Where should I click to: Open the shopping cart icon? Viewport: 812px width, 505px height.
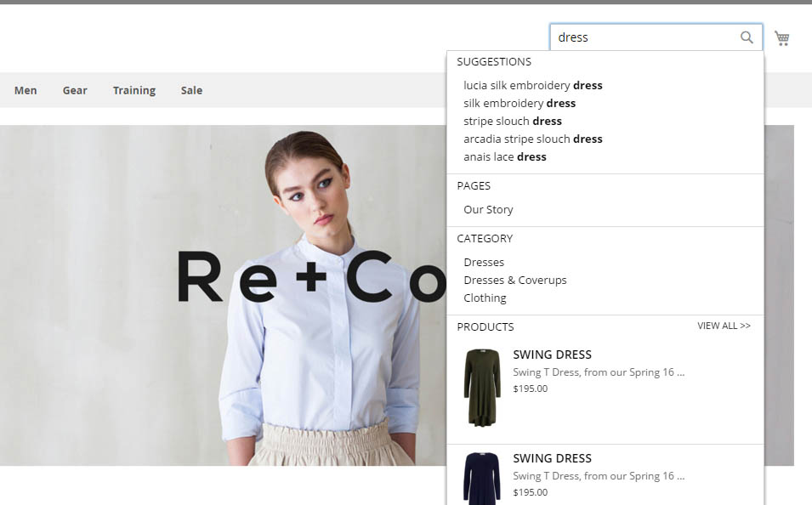pos(781,37)
